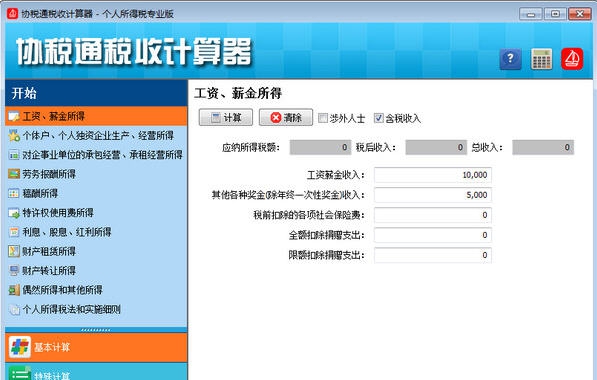Select 特许权使用费所得 in sidebar
597x380 pixels.
[96, 213]
